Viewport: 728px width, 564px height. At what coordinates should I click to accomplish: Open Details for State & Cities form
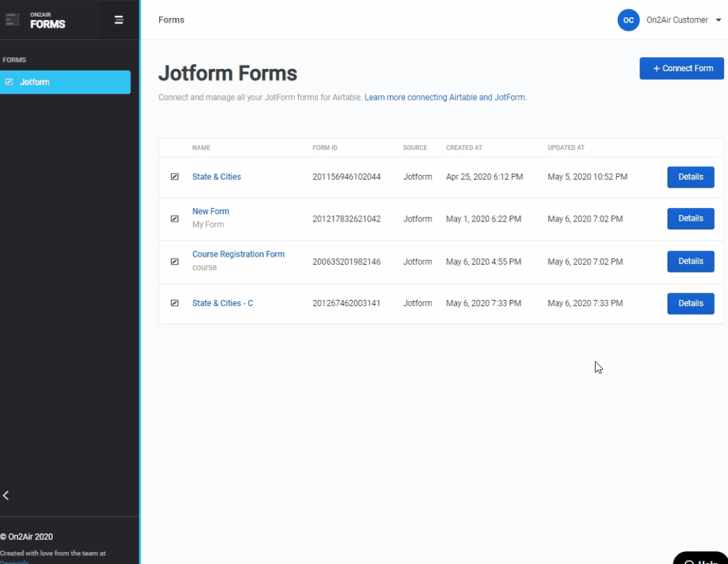690,177
